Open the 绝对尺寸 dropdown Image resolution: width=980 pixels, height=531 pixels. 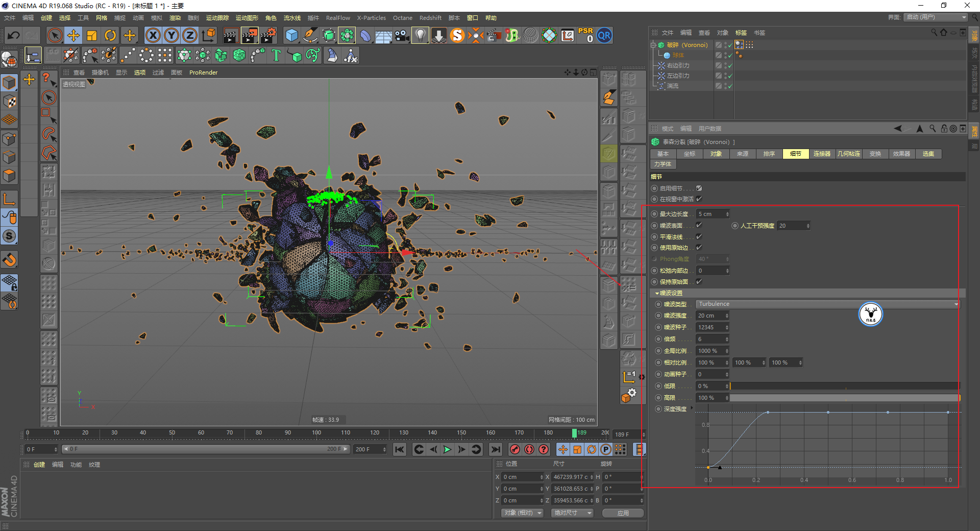click(572, 513)
